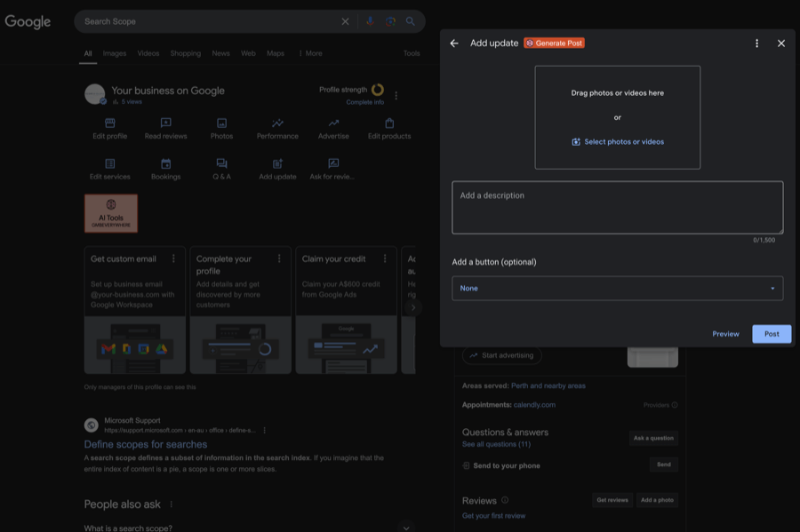Open the Complete your profile card menu
This screenshot has height=532, width=800.
(x=279, y=258)
